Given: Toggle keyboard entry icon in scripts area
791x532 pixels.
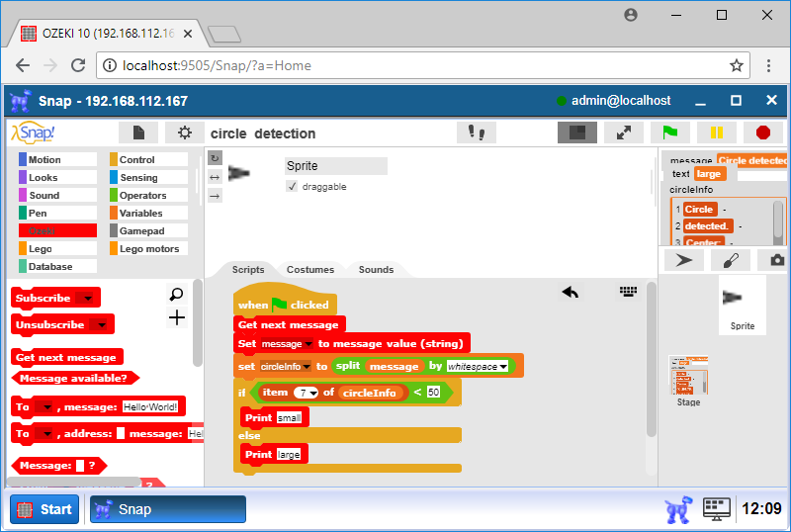Looking at the screenshot, I should tap(628, 292).
